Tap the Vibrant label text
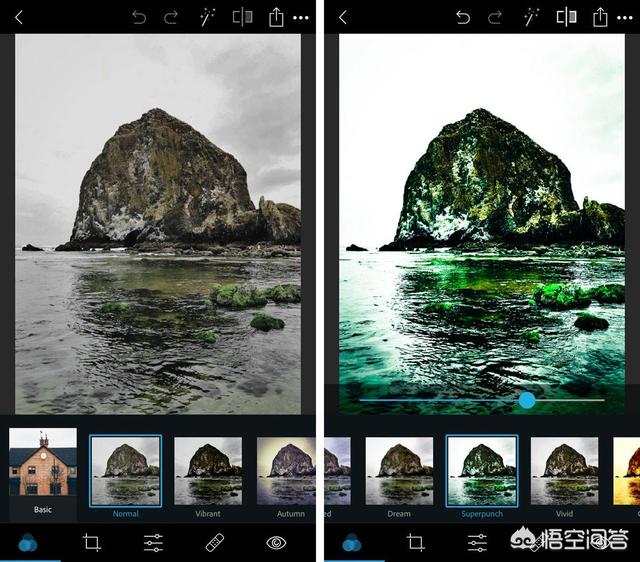640x562 pixels. (x=208, y=514)
